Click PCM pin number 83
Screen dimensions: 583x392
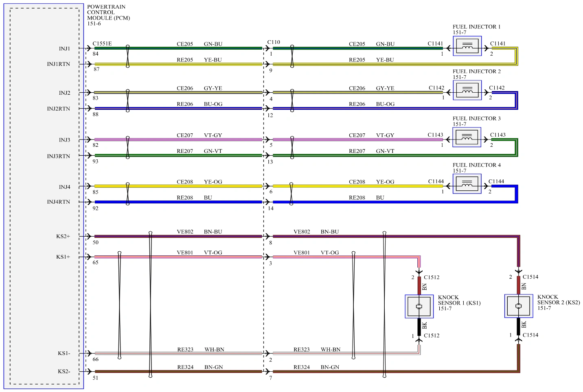coord(96,98)
